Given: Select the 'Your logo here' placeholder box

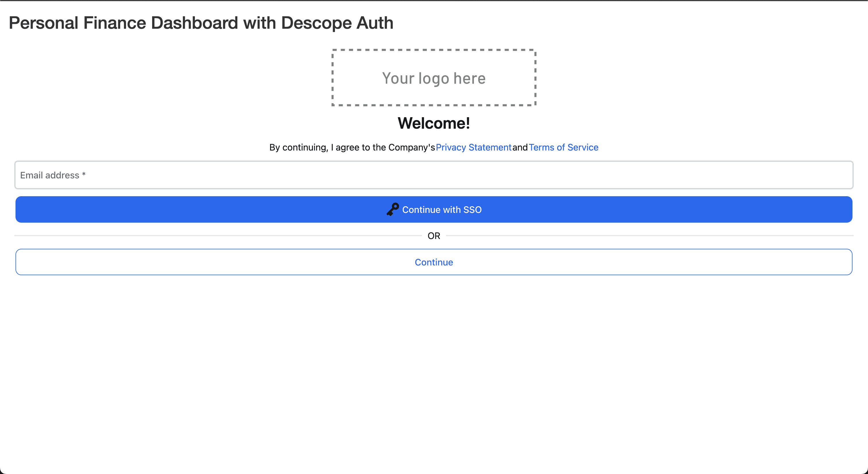Looking at the screenshot, I should click(434, 78).
